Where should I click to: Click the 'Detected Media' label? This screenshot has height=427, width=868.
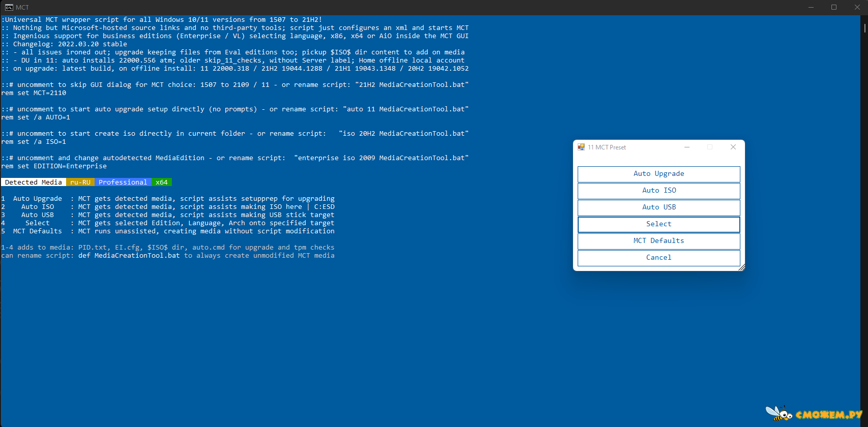coord(34,182)
